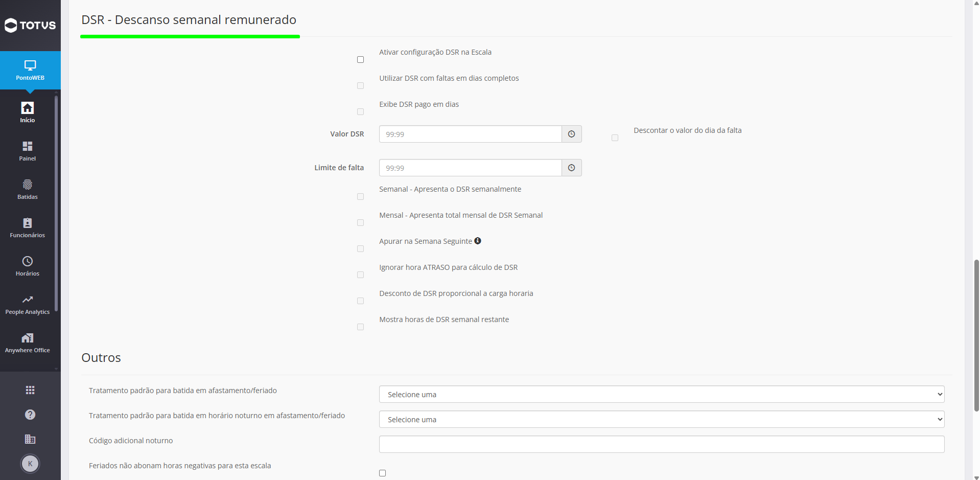
Task: Click info icon beside Apurar na Semana Seguinte
Action: (x=478, y=241)
